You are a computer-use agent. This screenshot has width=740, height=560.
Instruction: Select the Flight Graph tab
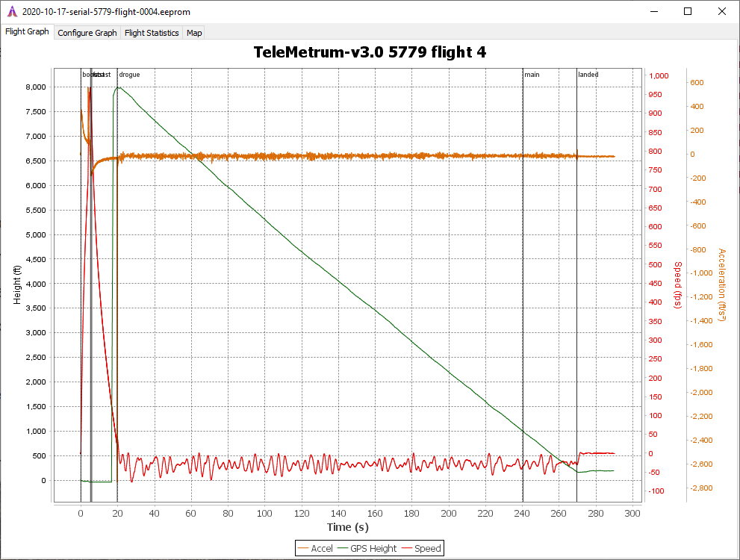point(27,32)
